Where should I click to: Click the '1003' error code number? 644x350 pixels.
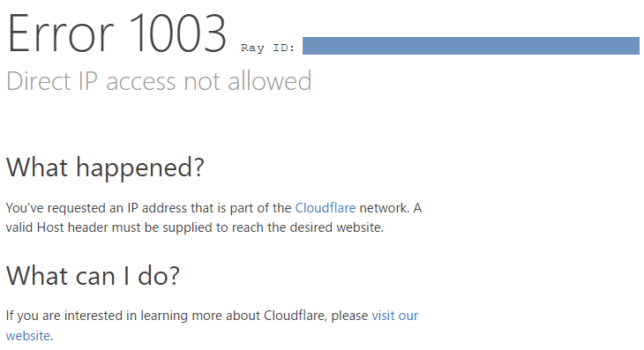[179, 34]
